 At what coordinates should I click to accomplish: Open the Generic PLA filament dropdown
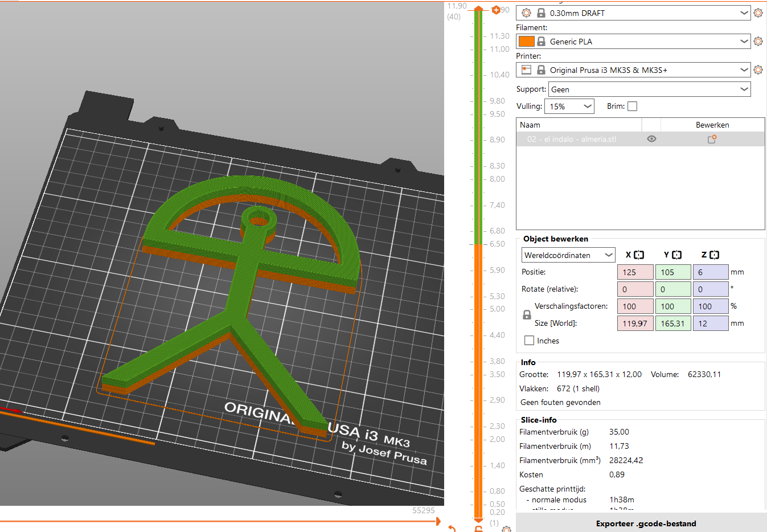[633, 41]
